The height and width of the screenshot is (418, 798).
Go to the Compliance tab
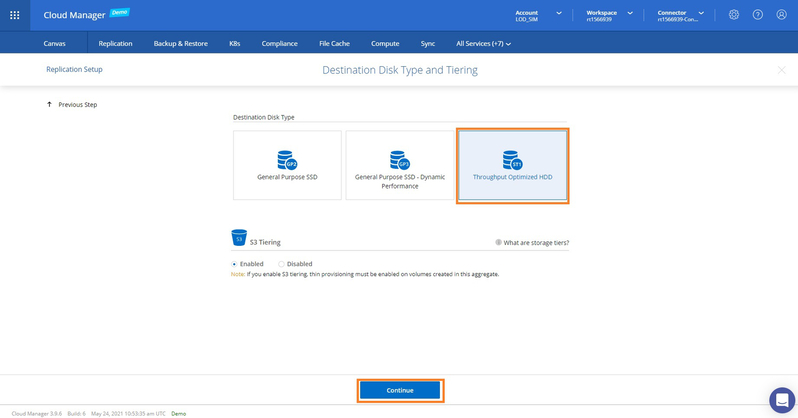279,44
